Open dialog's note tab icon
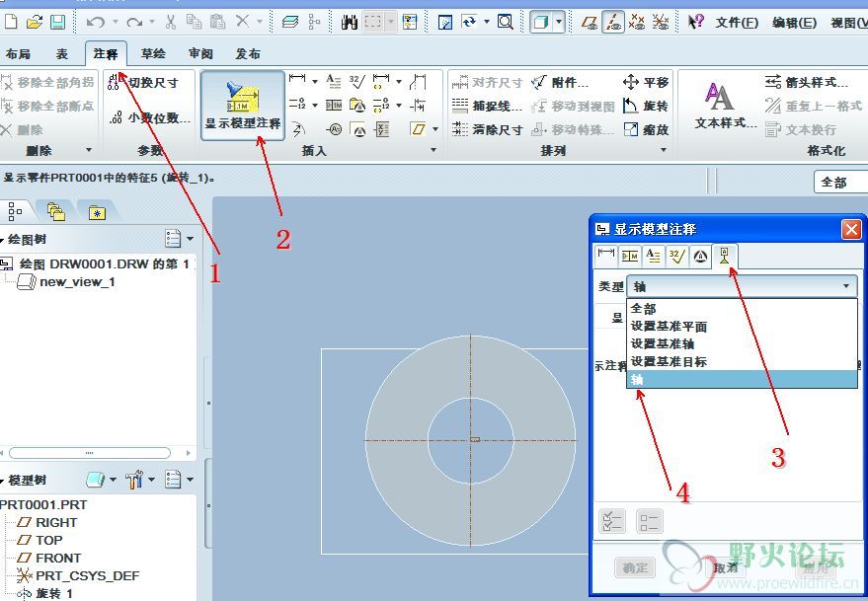The width and height of the screenshot is (868, 601). [x=653, y=256]
